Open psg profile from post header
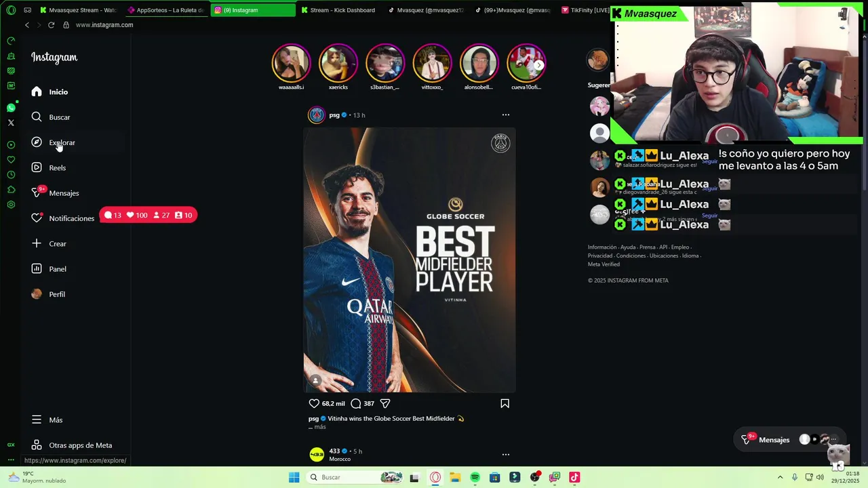The width and height of the screenshot is (868, 488). coord(334,115)
